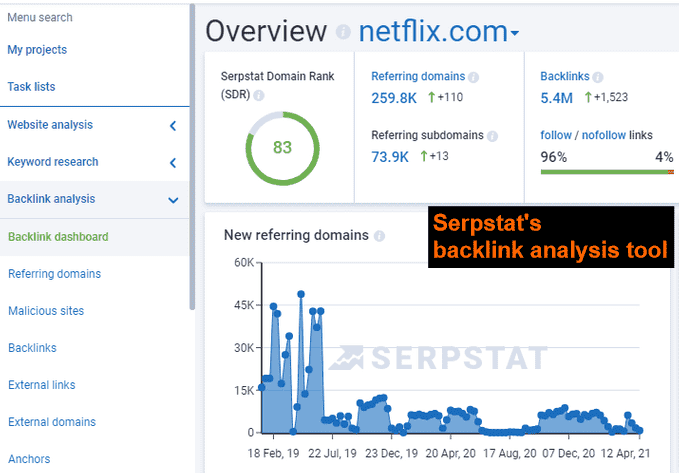Click info icon next to New referring domains

(x=379, y=236)
